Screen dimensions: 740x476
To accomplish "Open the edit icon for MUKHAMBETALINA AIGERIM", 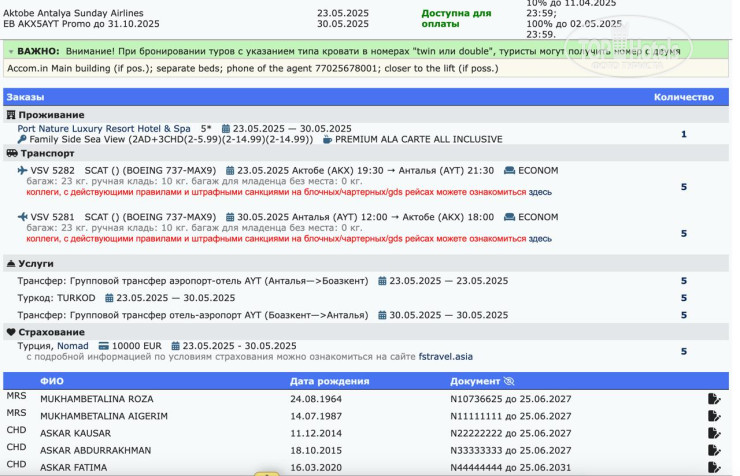I will (713, 416).
